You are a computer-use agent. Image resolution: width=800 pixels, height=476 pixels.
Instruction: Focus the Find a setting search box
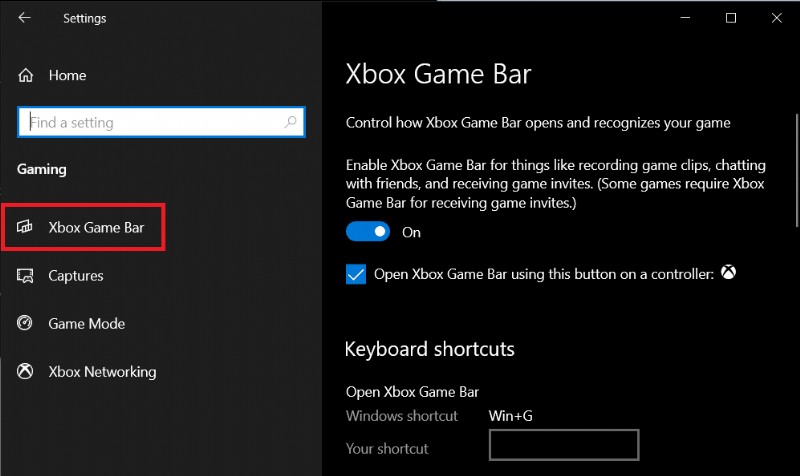point(161,122)
